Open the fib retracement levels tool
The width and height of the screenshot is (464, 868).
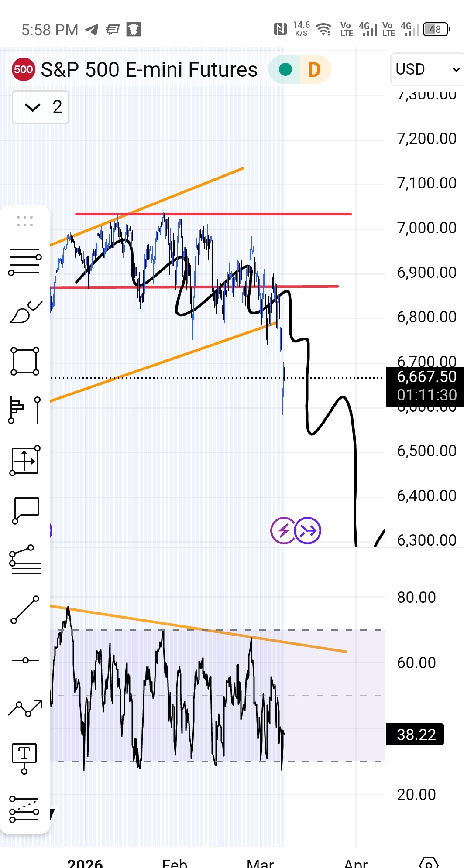pyautogui.click(x=25, y=262)
